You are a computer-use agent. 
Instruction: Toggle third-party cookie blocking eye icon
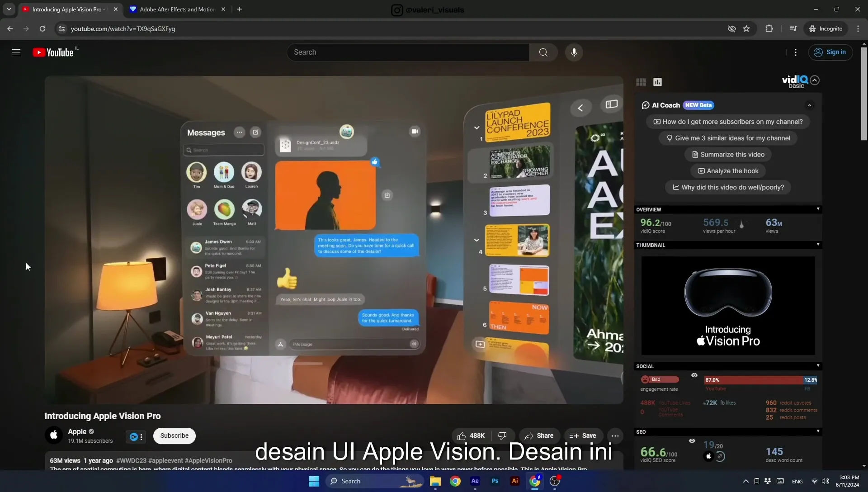point(731,28)
